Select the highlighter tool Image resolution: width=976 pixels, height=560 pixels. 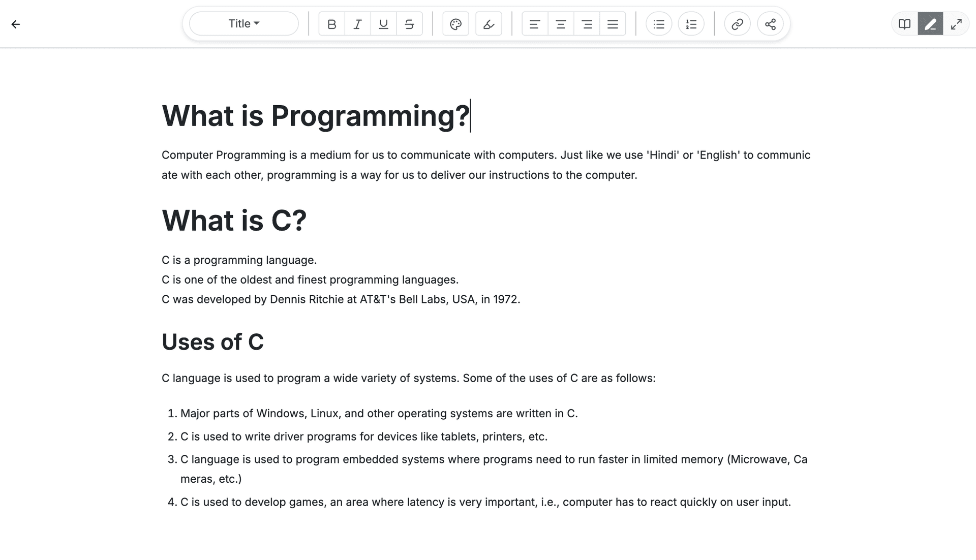coord(489,24)
